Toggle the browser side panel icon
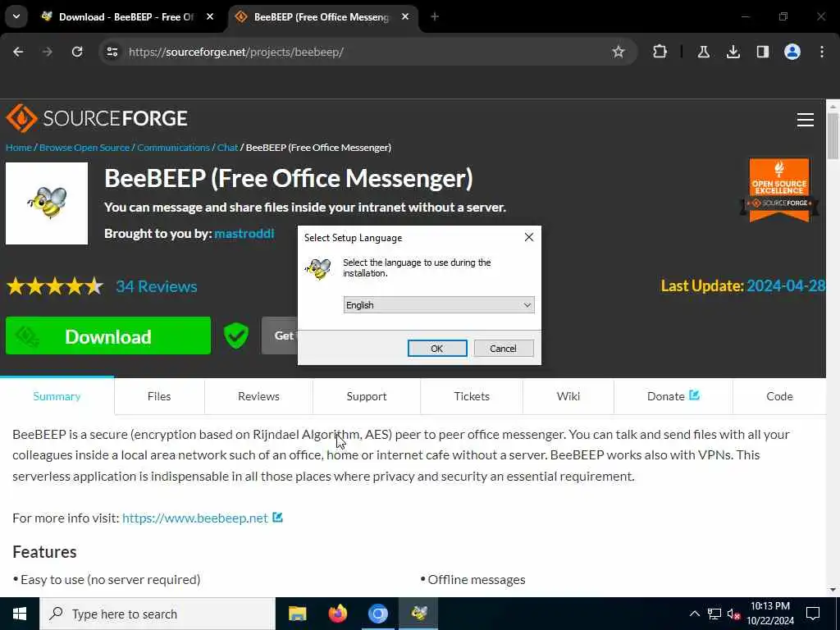840x630 pixels. [x=762, y=52]
